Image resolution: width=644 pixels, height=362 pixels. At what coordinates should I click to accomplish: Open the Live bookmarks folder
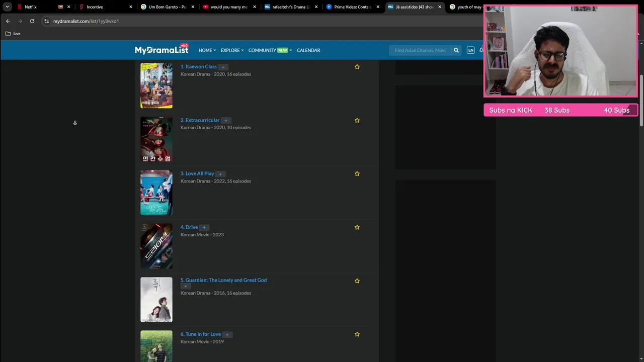13,33
